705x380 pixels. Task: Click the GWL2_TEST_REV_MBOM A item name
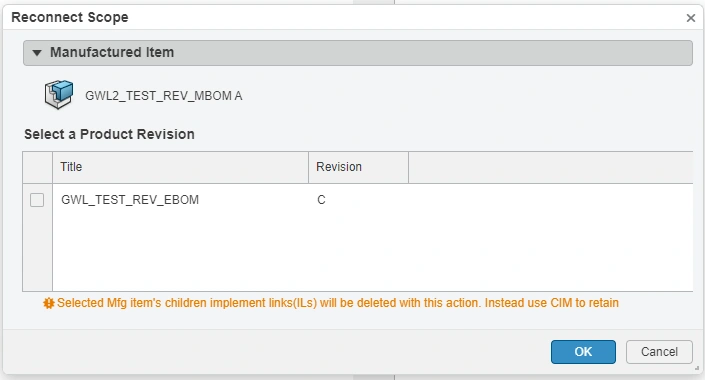pos(164,96)
